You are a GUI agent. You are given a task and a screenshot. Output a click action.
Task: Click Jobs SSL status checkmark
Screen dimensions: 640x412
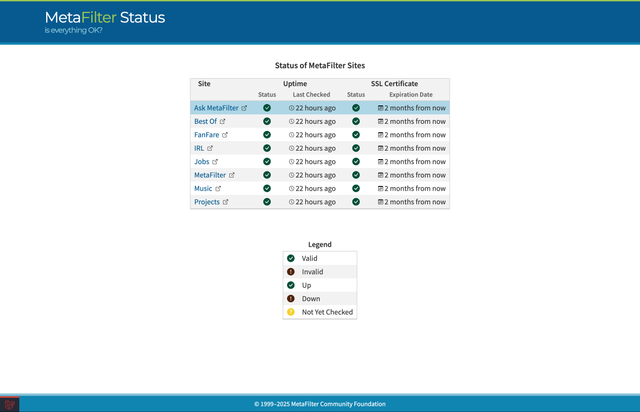coord(356,162)
